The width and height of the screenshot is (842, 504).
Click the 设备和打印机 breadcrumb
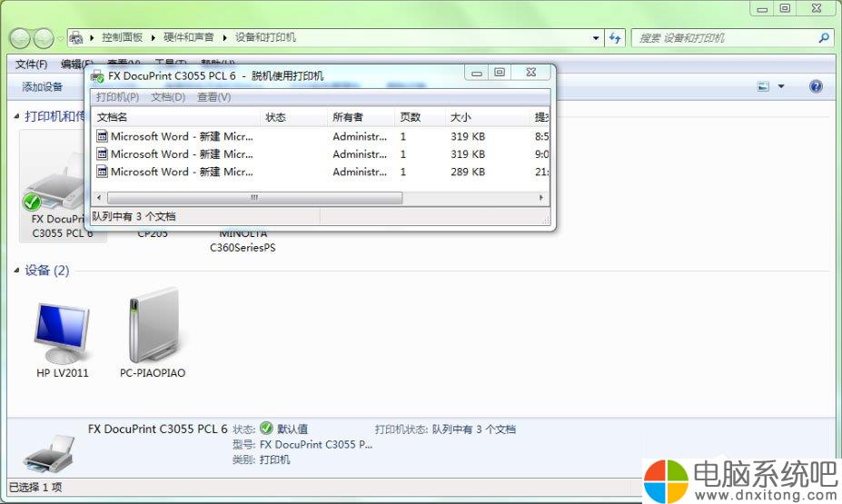coord(265,37)
